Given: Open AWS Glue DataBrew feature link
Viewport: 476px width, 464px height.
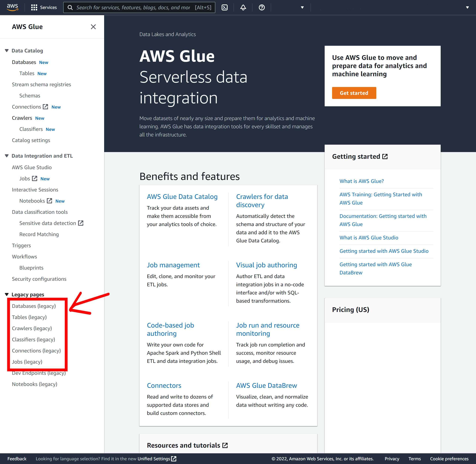Looking at the screenshot, I should click(x=266, y=386).
